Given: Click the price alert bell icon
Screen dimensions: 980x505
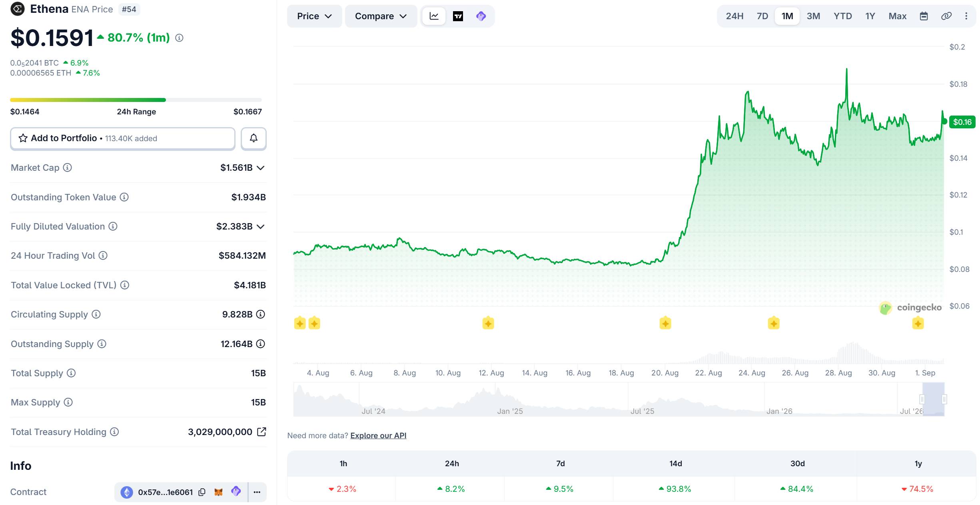Looking at the screenshot, I should (x=253, y=138).
